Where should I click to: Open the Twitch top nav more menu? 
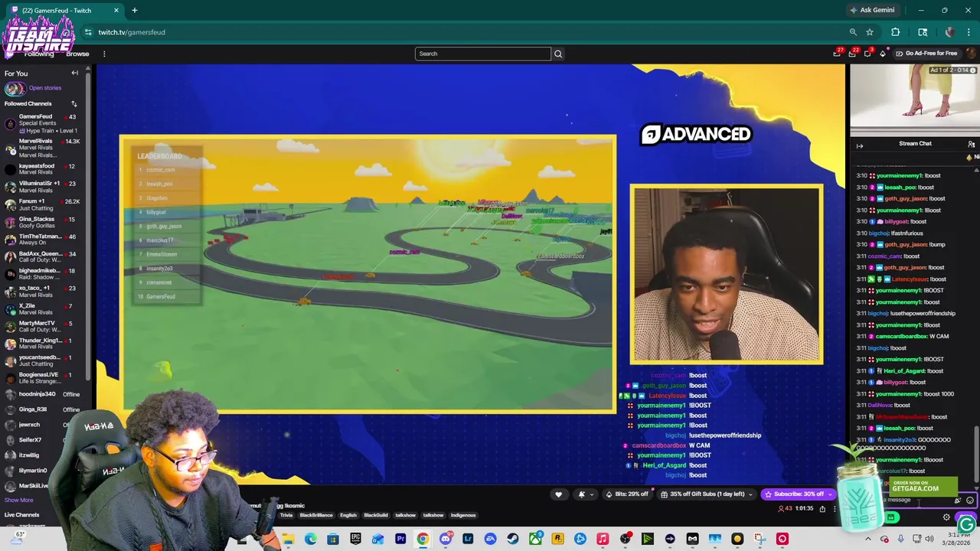pyautogui.click(x=104, y=54)
